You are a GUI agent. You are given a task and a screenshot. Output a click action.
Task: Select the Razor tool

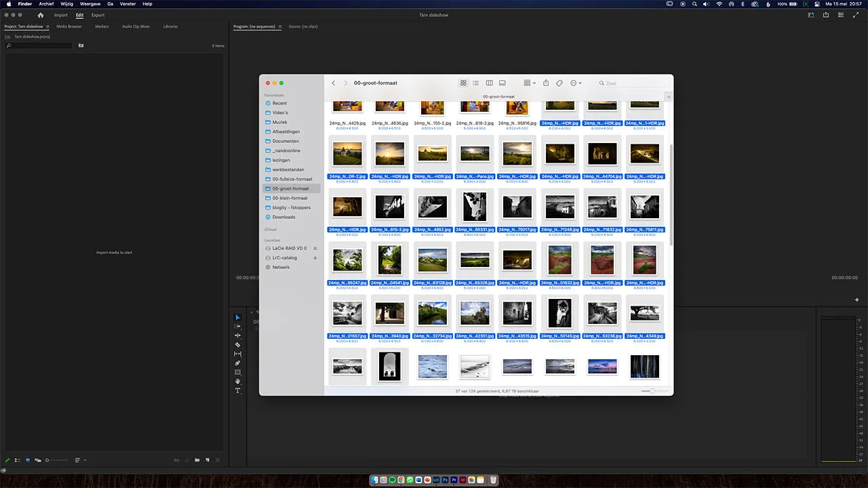click(x=237, y=344)
